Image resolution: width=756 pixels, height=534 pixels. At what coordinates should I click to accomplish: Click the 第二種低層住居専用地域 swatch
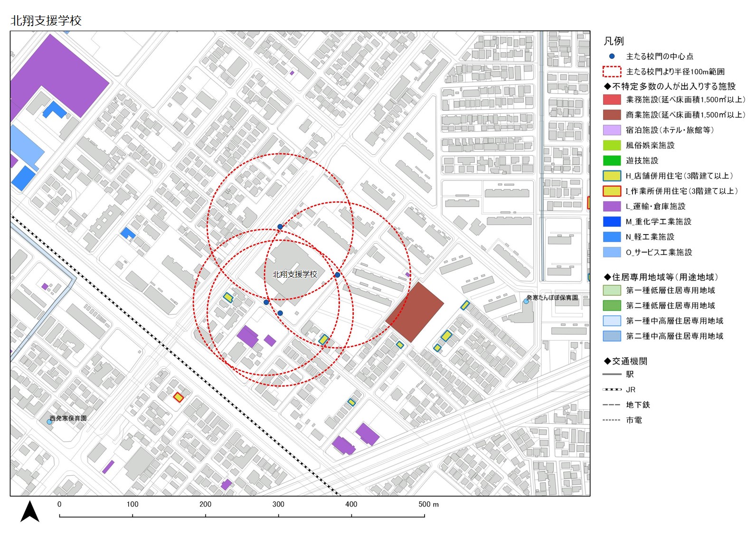(x=612, y=306)
